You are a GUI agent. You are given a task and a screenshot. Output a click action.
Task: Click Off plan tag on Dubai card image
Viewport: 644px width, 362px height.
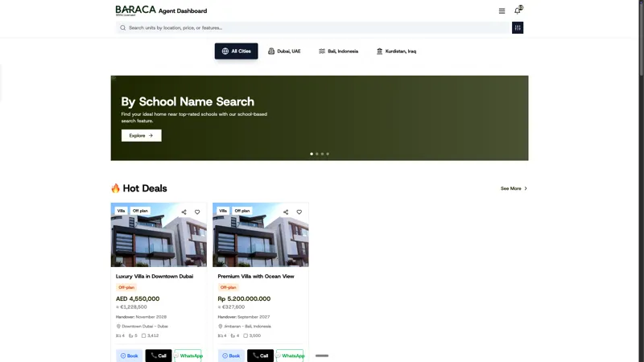140,211
